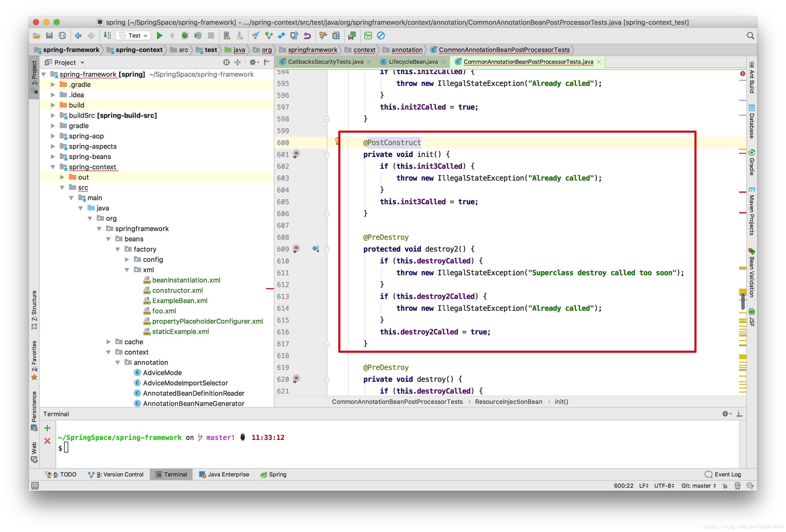Open the Spring tool tab
The height and width of the screenshot is (532, 786).
[274, 474]
